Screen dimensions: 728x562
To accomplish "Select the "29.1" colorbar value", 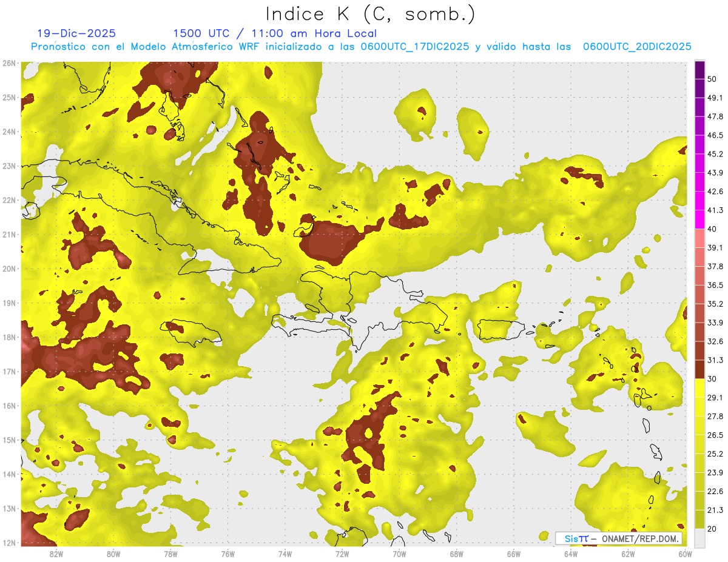I will (x=715, y=397).
